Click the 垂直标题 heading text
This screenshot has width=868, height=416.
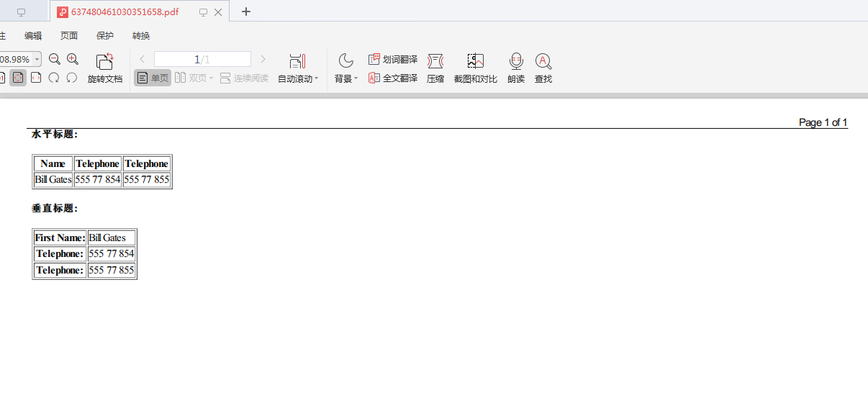pyautogui.click(x=55, y=208)
